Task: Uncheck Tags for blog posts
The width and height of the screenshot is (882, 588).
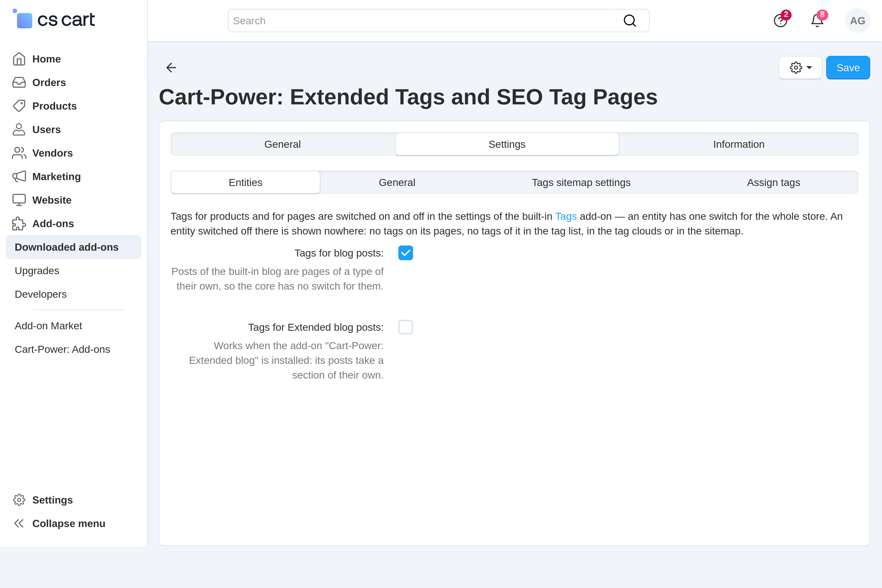Action: 405,253
